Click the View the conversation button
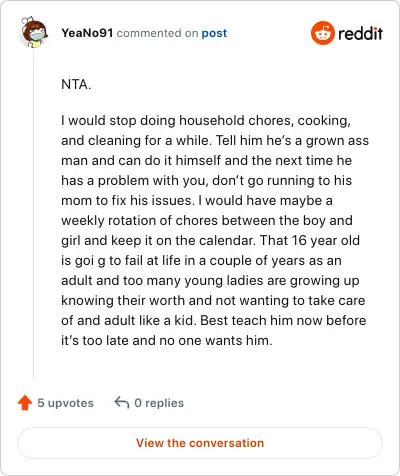The height and width of the screenshot is (476, 400). 200,443
